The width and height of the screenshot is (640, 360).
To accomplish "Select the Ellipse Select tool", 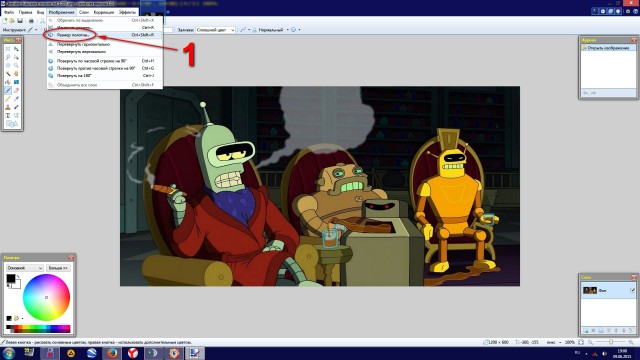I will click(8, 65).
